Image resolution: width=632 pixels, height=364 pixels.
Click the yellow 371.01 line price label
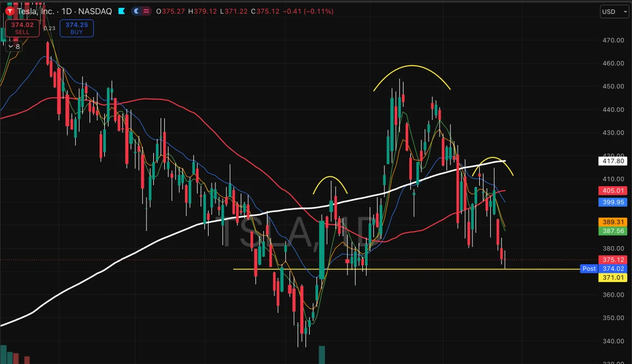[x=613, y=278]
